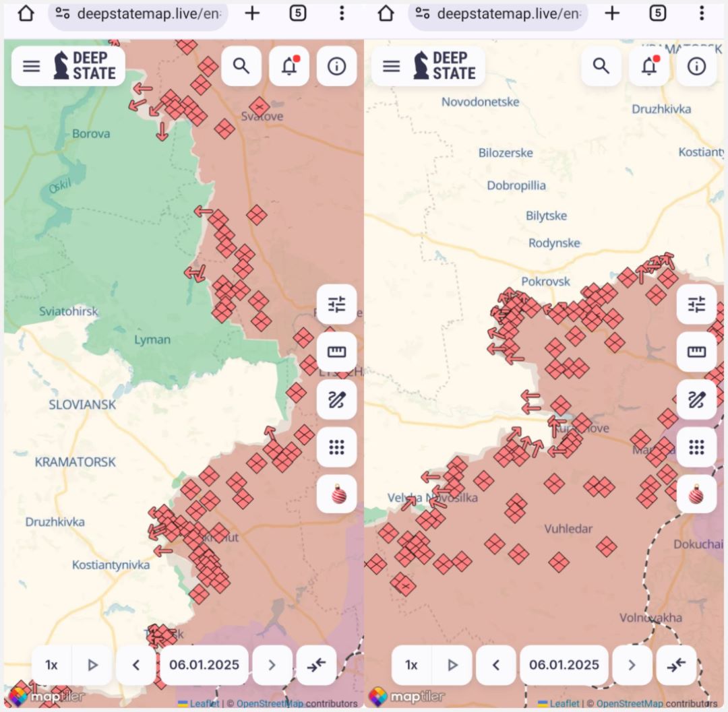Open the hamburger menu on the Pokrovsk map
This screenshot has height=712, width=728.
point(392,66)
